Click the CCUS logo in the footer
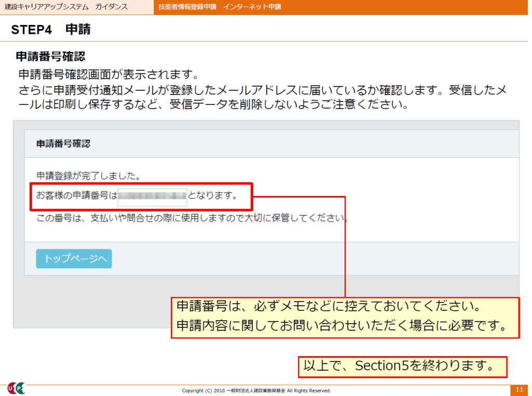The width and height of the screenshot is (532, 396). pyautogui.click(x=16, y=388)
